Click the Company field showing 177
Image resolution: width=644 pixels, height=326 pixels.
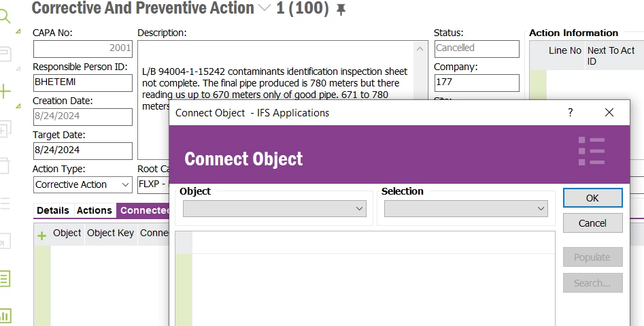476,82
